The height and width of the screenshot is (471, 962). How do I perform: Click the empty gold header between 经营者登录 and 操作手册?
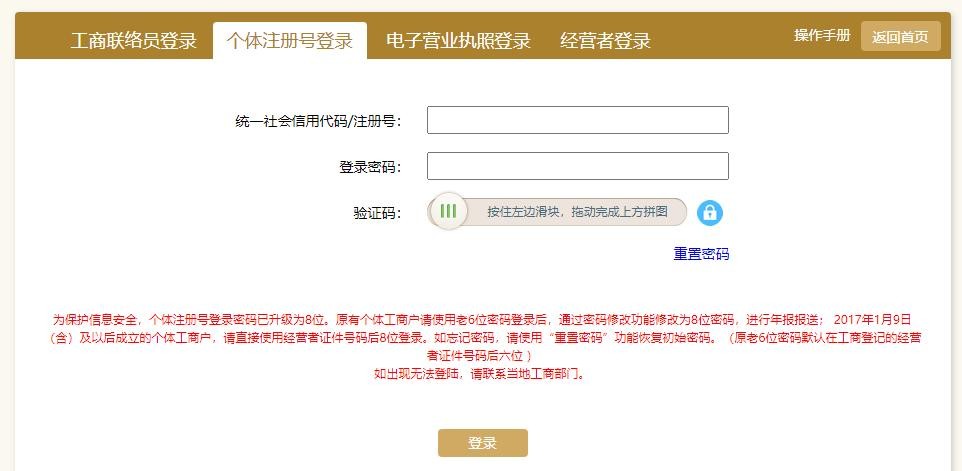coord(722,38)
